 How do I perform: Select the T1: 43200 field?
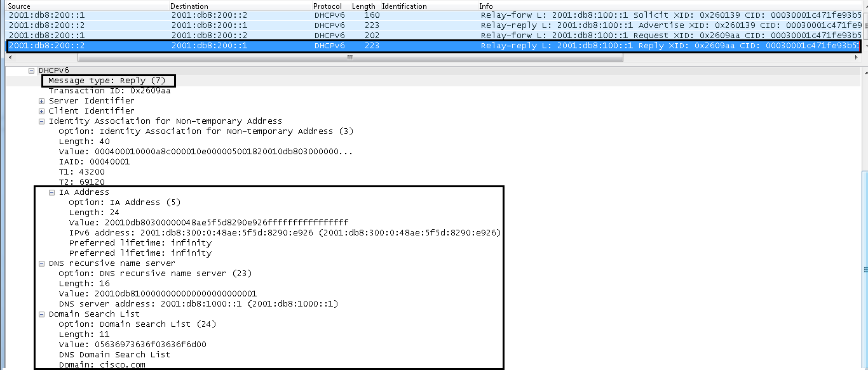tap(81, 172)
